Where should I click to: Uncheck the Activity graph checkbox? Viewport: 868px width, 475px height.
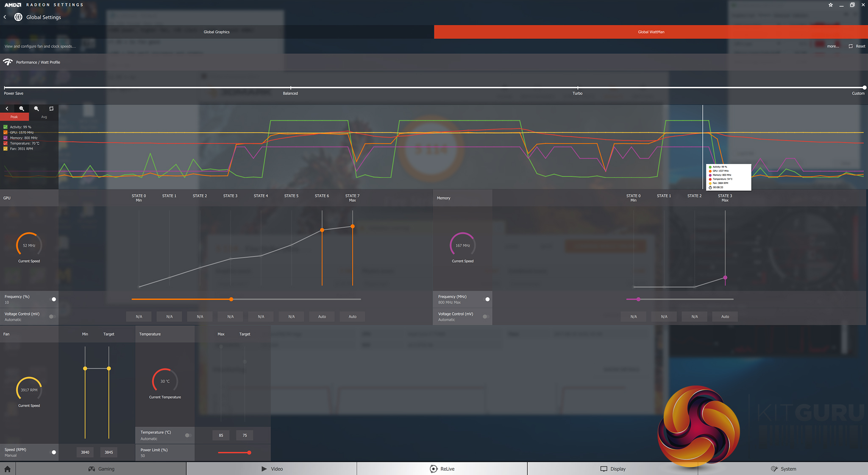[6, 127]
